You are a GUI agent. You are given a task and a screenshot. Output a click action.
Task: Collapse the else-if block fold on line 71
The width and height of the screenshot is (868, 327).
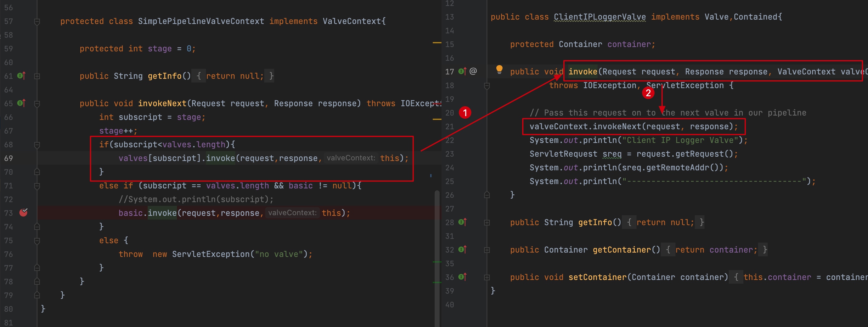click(x=37, y=186)
